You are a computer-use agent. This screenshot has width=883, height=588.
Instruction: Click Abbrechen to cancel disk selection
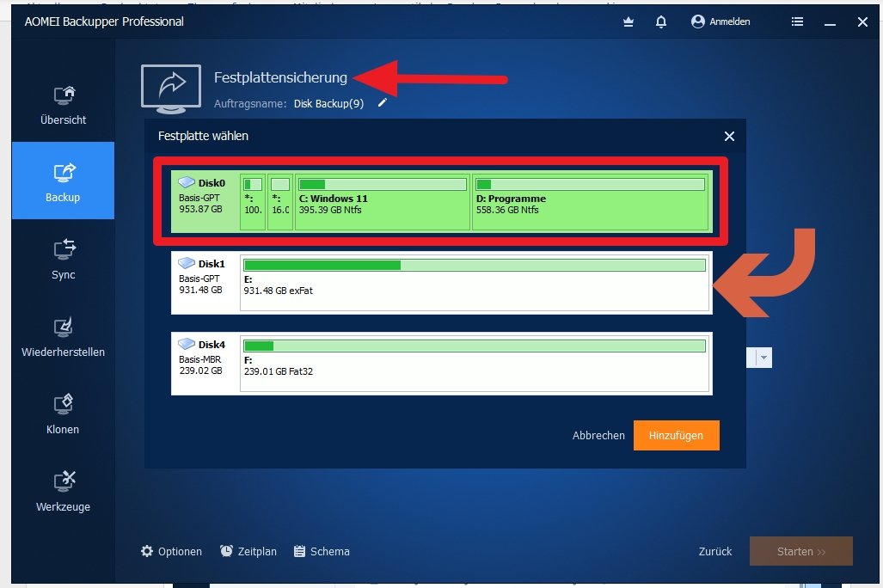(x=598, y=435)
